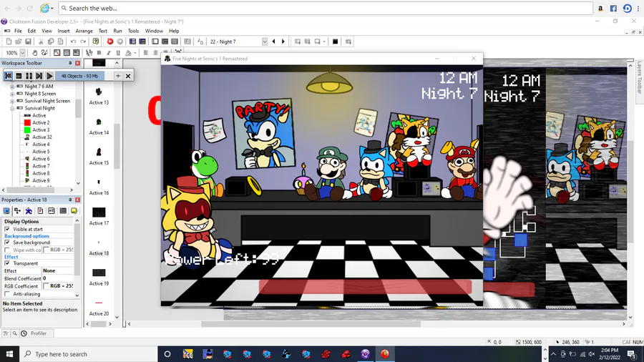The height and width of the screenshot is (362, 644).
Task: Click the Copy toolbar icon
Action: pos(51,41)
